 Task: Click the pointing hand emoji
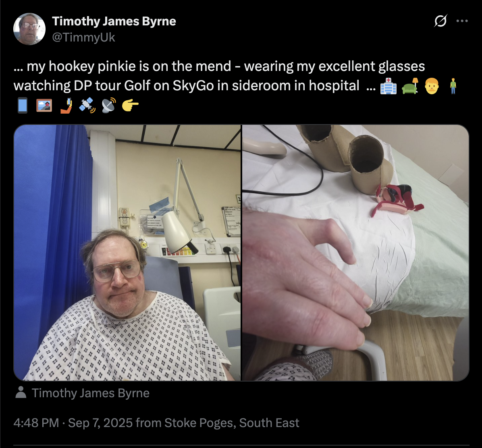pyautogui.click(x=130, y=106)
